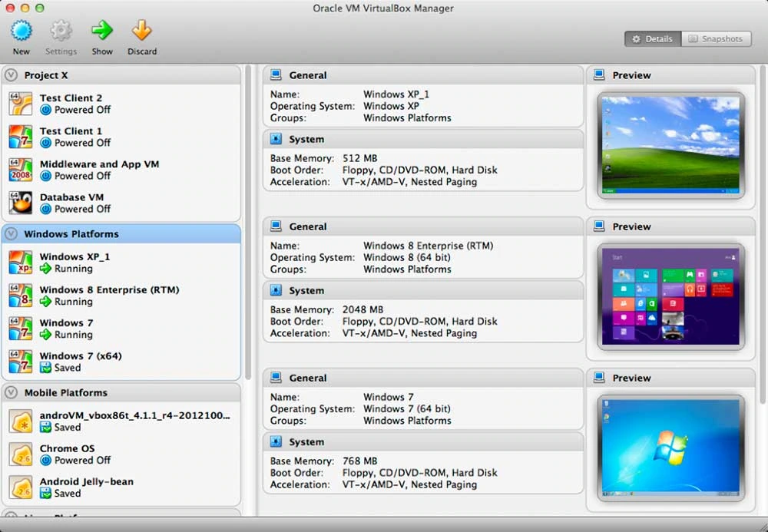Click the Powered Off icon under Chrome OS
Image resolution: width=768 pixels, height=532 pixels.
[x=45, y=460]
